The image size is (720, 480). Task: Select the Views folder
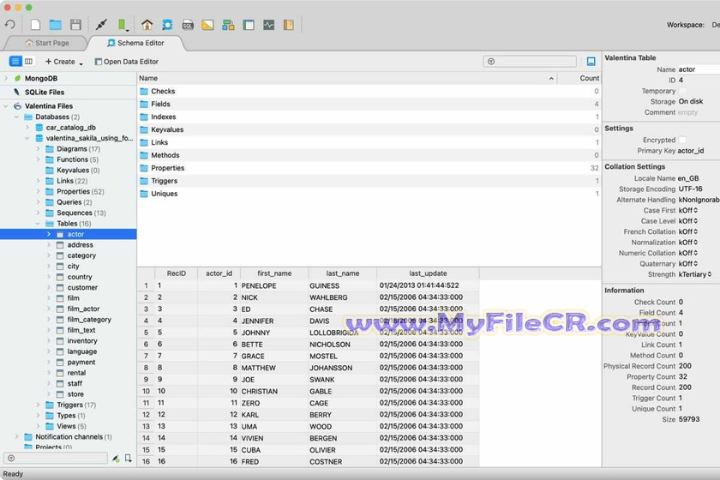pyautogui.click(x=67, y=426)
